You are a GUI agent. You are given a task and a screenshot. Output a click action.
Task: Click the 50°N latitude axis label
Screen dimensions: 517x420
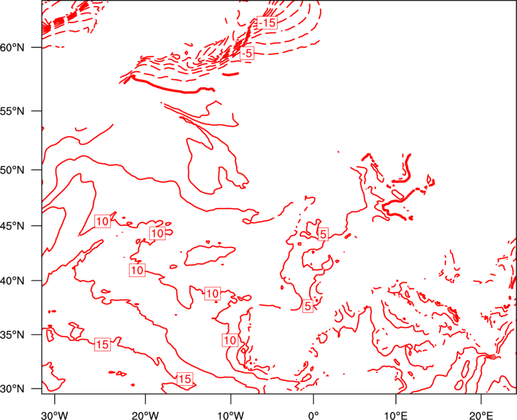point(12,170)
